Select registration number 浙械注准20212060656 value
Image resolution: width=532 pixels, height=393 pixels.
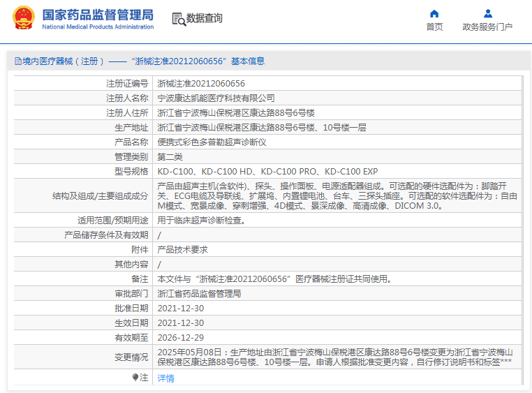(x=201, y=83)
